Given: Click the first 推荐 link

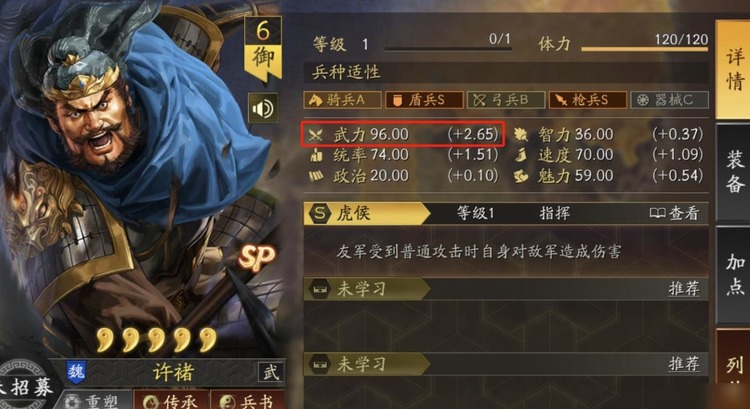Looking at the screenshot, I should pyautogui.click(x=684, y=289).
